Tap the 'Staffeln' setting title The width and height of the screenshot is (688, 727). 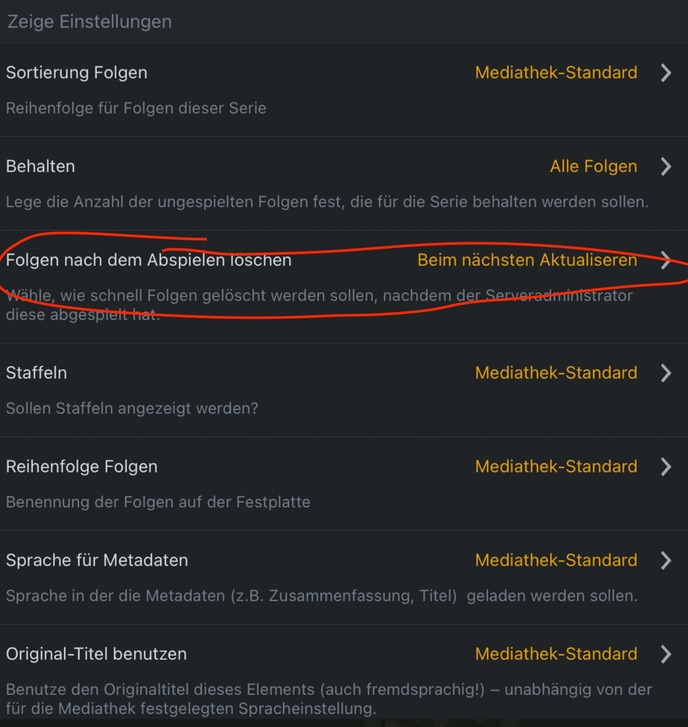tap(37, 372)
